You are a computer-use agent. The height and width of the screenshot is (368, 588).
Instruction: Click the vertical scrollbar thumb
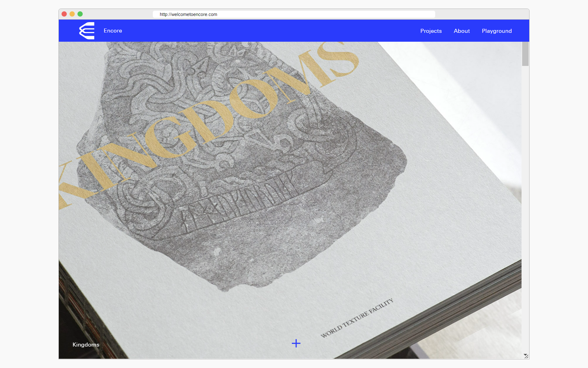[525, 54]
